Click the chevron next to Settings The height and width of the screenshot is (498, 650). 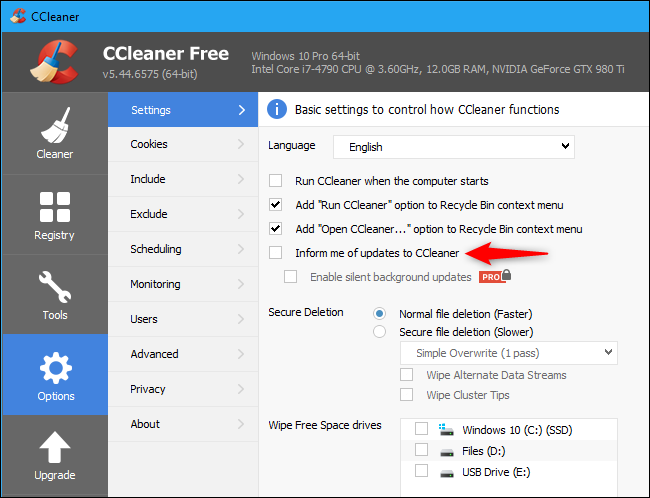coord(242,110)
